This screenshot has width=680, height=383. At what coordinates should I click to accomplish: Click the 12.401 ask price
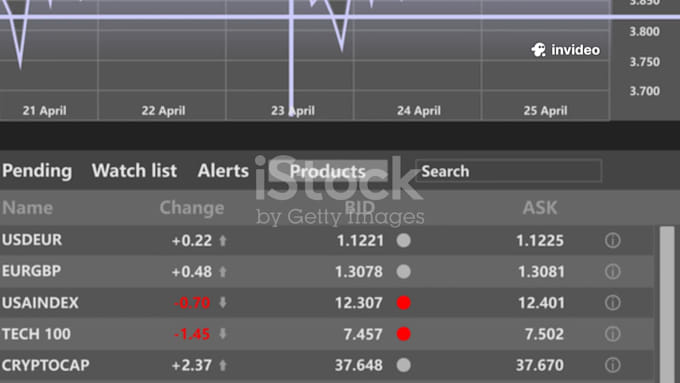[541, 303]
